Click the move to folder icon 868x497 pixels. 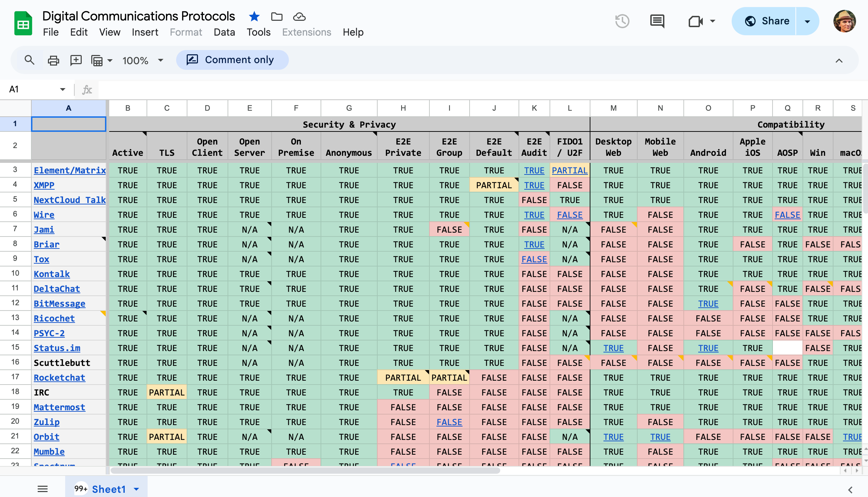[277, 17]
